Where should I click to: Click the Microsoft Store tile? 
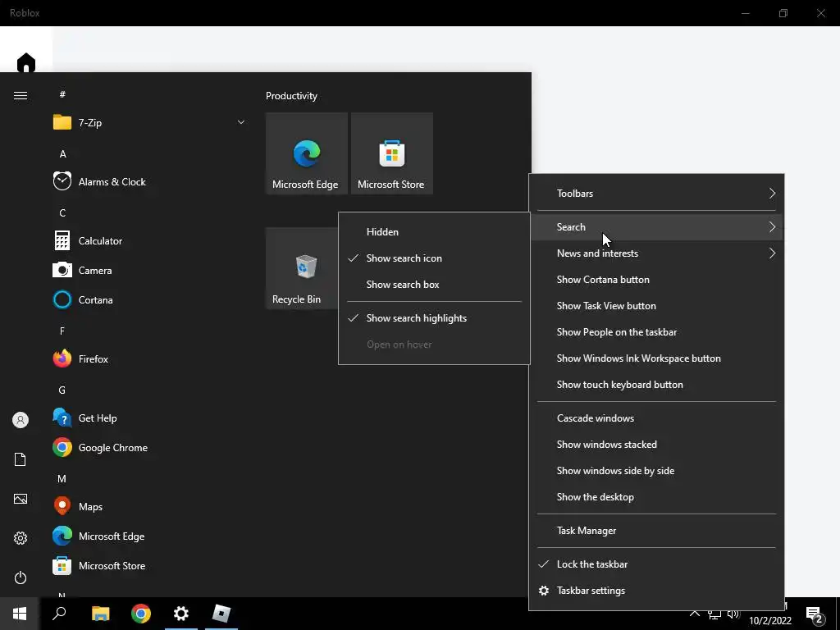point(391,153)
